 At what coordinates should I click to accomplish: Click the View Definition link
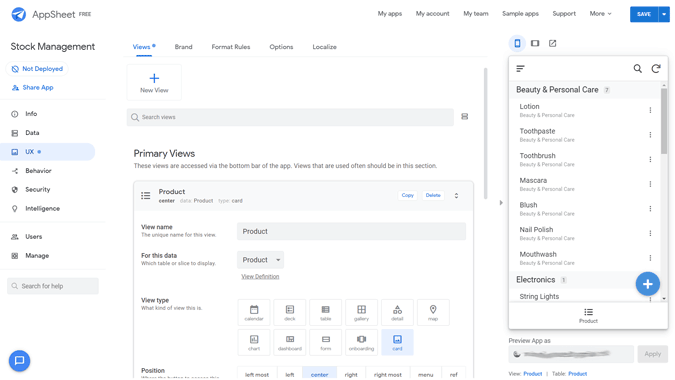pos(260,277)
